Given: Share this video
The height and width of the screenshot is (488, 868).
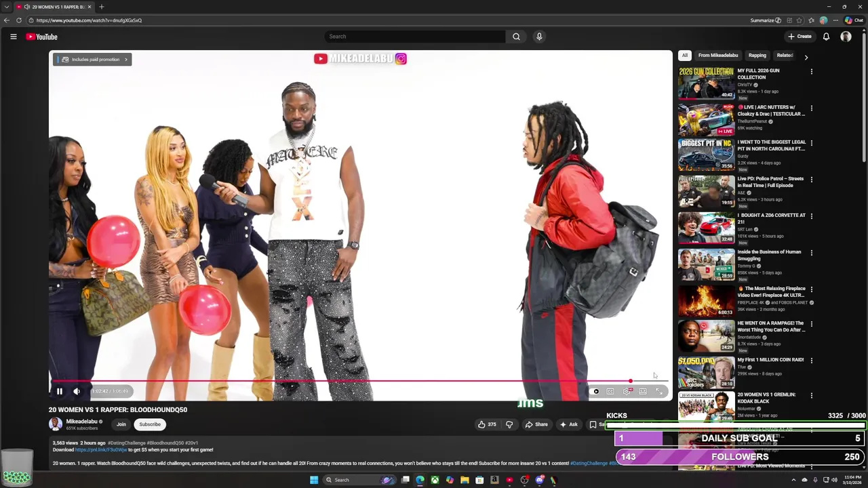Looking at the screenshot, I should pyautogui.click(x=536, y=424).
